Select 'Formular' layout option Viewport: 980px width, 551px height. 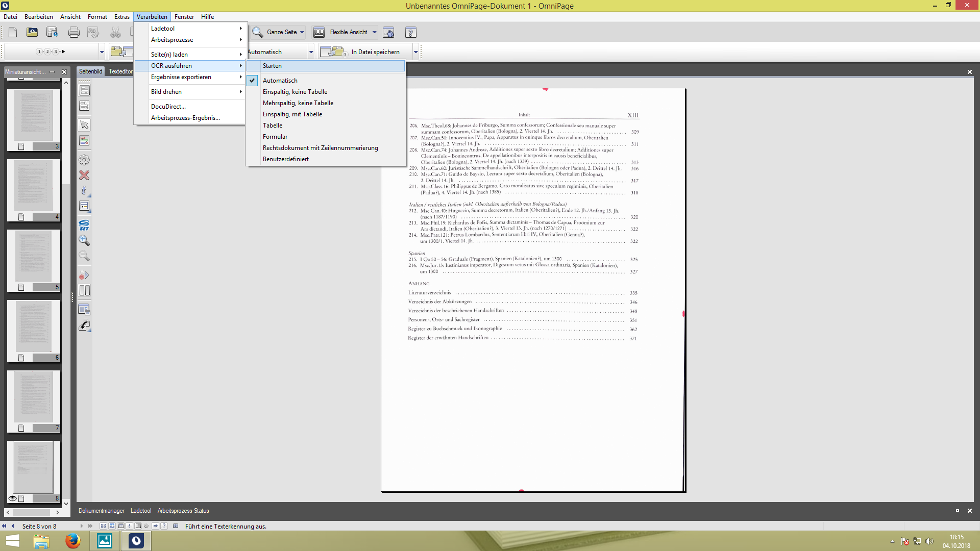click(x=326, y=137)
